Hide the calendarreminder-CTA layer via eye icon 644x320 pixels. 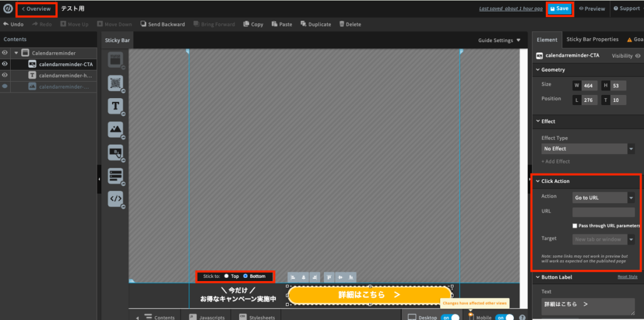(x=5, y=64)
